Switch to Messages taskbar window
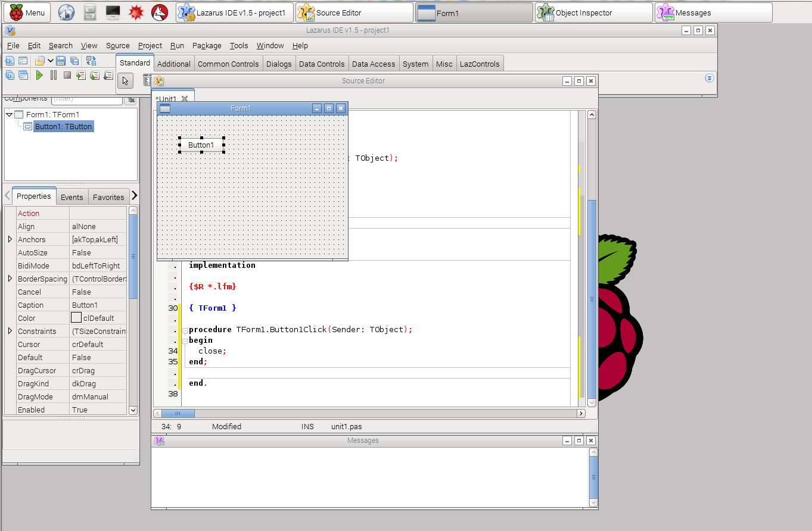The height and width of the screenshot is (531, 812). (714, 13)
